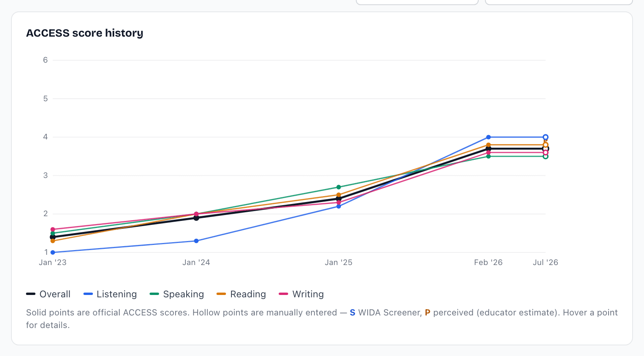Viewport: 644px width, 356px height.
Task: Toggle the Reading series in legend
Action: [241, 294]
